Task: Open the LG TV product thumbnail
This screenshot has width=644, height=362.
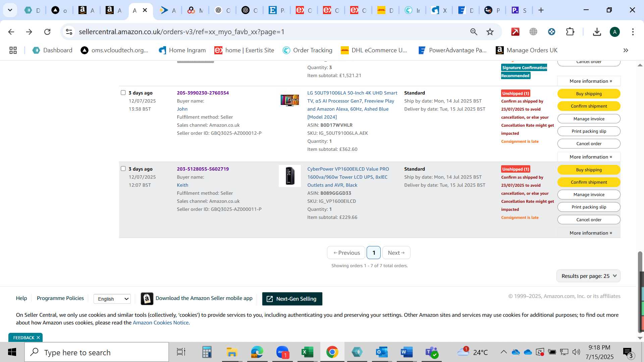Action: (x=290, y=100)
